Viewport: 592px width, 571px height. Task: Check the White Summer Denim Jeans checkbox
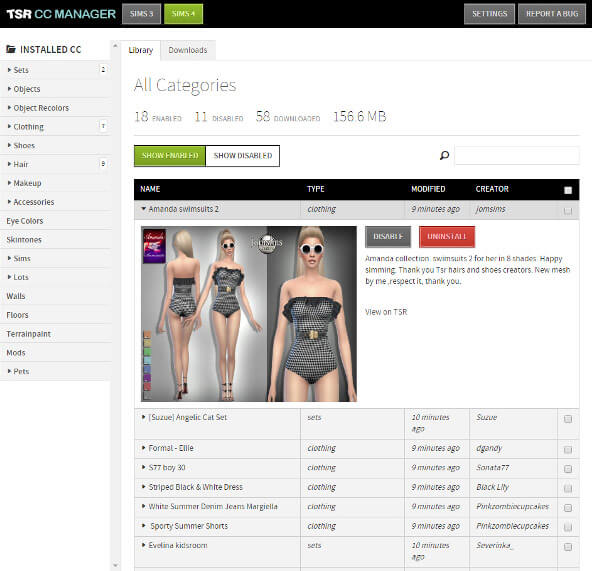point(567,508)
